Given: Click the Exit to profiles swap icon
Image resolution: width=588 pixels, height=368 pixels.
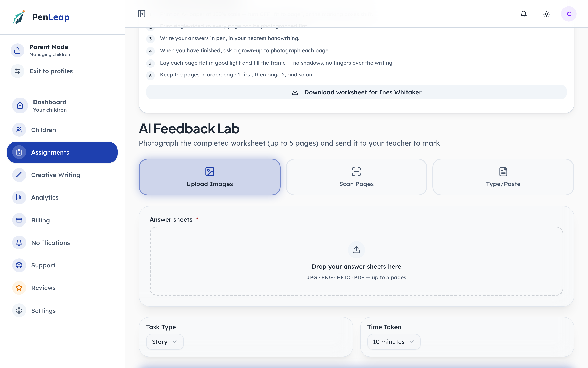Looking at the screenshot, I should pos(18,71).
